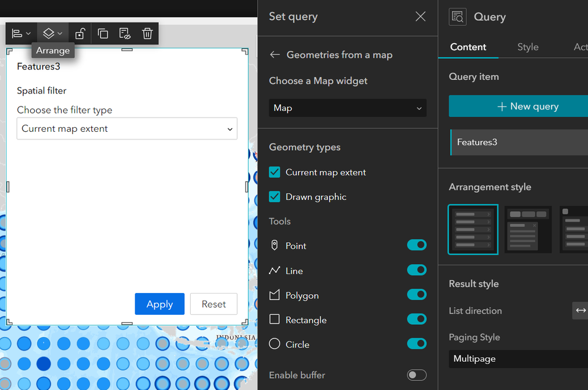588x390 pixels.
Task: Choose the list arrangement style thumbnail
Action: [473, 229]
